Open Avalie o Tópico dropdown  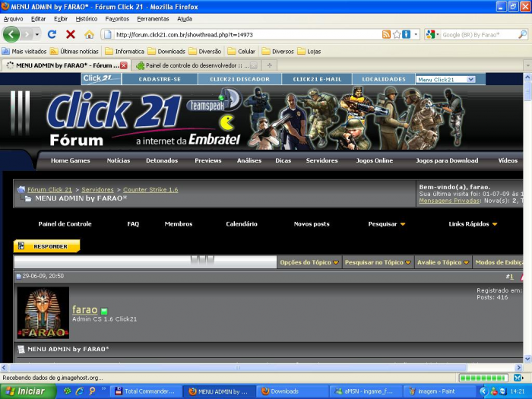click(x=443, y=262)
